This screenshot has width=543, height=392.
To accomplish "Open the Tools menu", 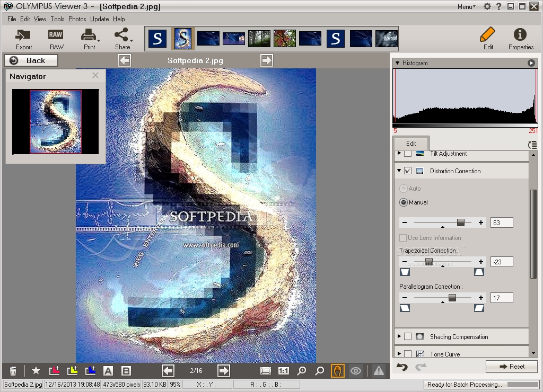I will pyautogui.click(x=57, y=19).
